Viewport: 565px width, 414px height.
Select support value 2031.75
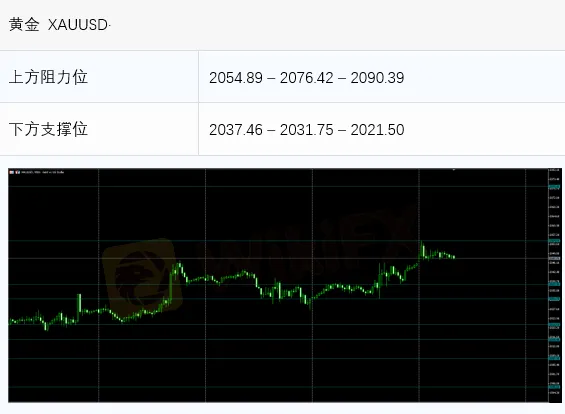click(307, 130)
